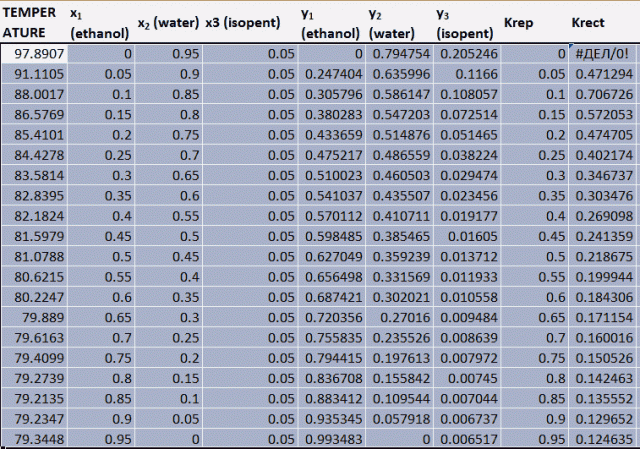
Task: Select the x2 (water) header cell
Action: (166, 23)
